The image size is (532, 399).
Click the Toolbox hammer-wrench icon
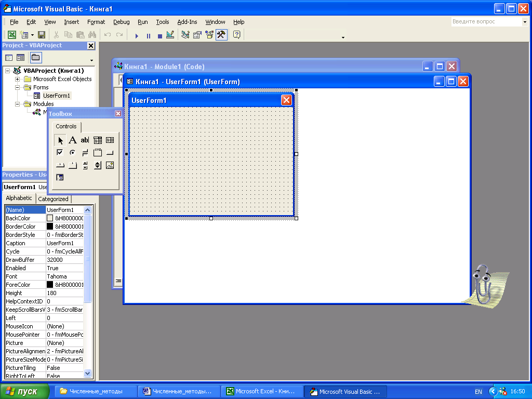tap(221, 35)
